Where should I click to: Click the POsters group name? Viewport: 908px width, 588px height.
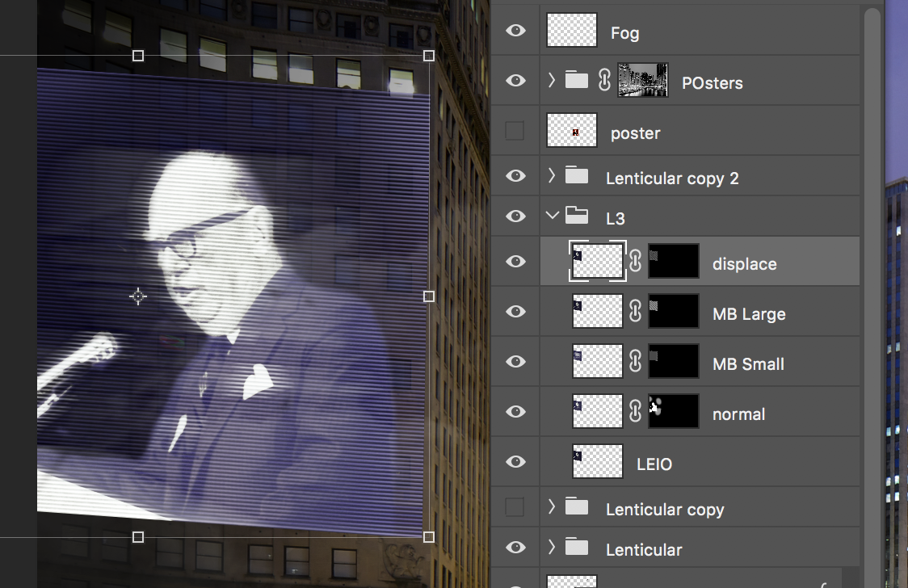pyautogui.click(x=713, y=82)
